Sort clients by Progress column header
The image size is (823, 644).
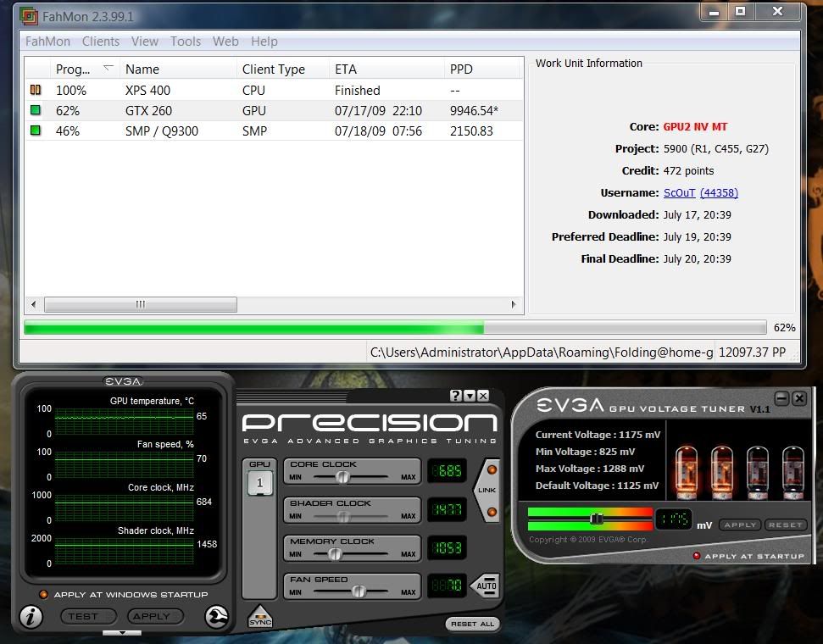click(84, 69)
